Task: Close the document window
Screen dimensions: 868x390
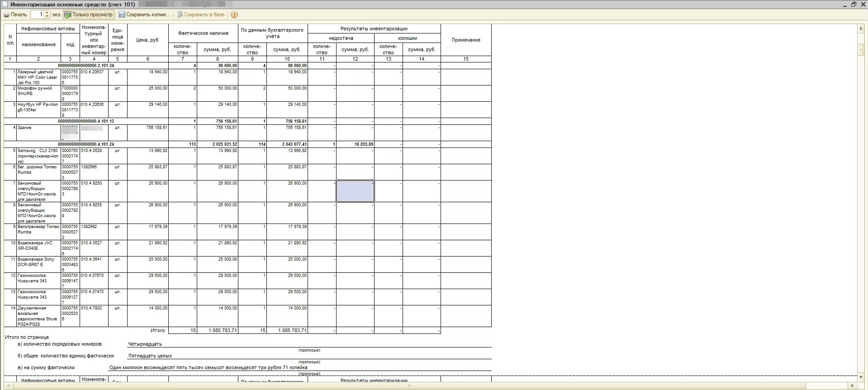Action: pyautogui.click(x=863, y=4)
